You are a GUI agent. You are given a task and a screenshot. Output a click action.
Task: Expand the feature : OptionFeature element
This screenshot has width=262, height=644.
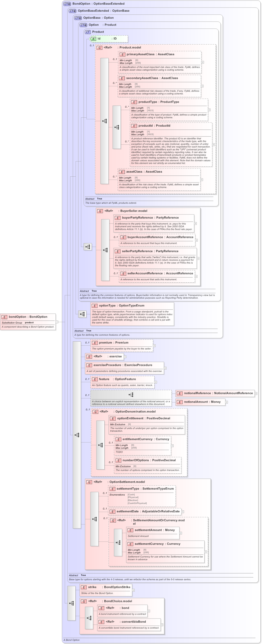click(x=156, y=382)
